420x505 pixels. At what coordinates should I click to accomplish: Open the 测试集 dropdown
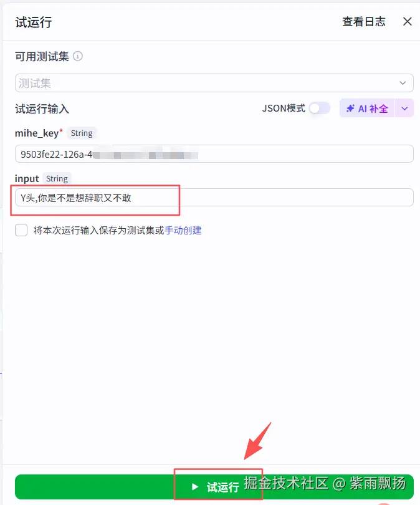pos(214,83)
